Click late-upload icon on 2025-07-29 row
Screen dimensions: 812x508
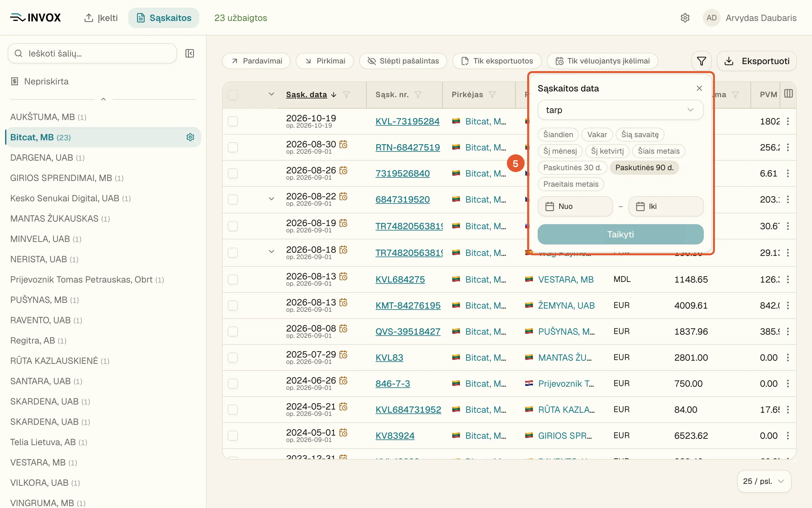click(343, 354)
